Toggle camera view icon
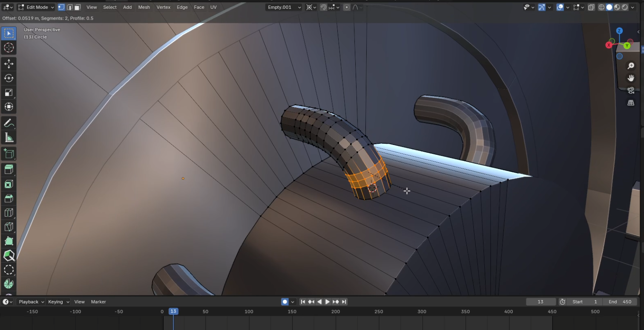This screenshot has height=330, width=644. pos(631,90)
